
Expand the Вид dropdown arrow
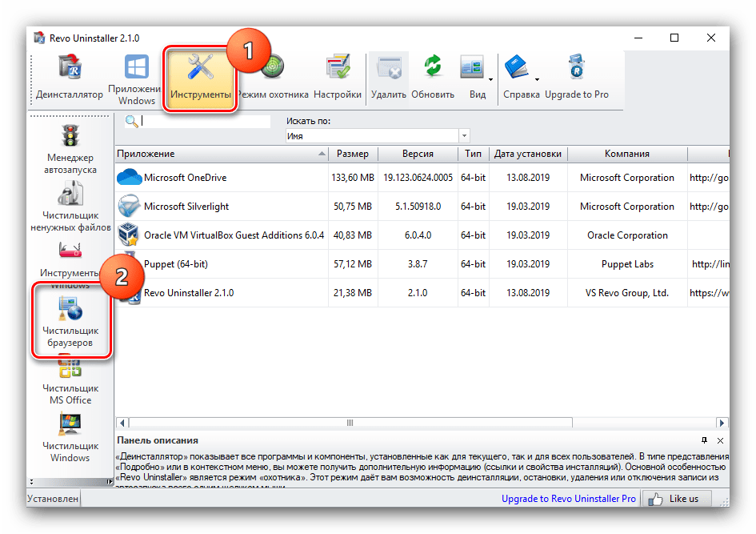(490, 79)
